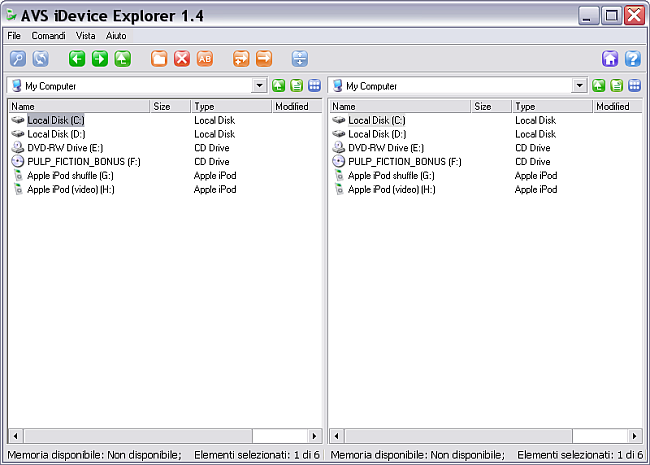Click left panel horizontal scrollbar thumb
The height and width of the screenshot is (465, 650).
tap(138, 436)
